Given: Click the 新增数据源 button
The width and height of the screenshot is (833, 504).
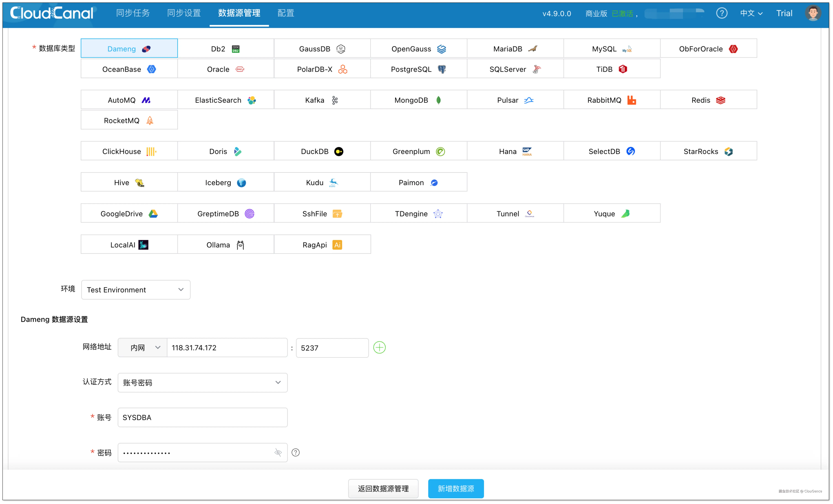Looking at the screenshot, I should (x=456, y=488).
